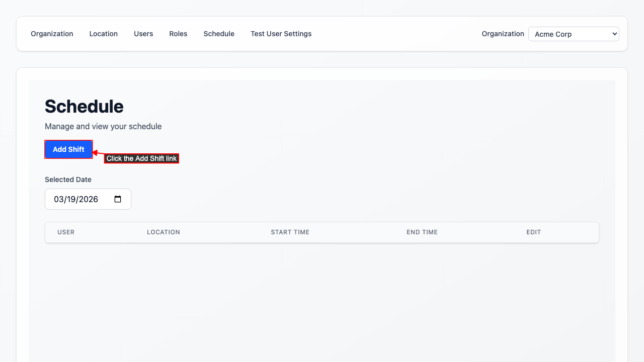Open the Location page
The width and height of the screenshot is (644, 362).
coord(103,34)
